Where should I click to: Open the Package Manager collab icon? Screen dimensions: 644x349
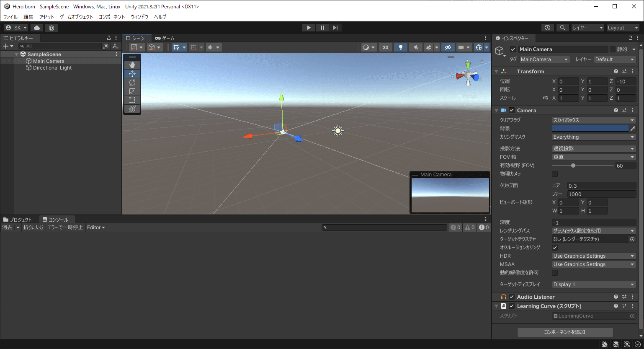point(52,28)
